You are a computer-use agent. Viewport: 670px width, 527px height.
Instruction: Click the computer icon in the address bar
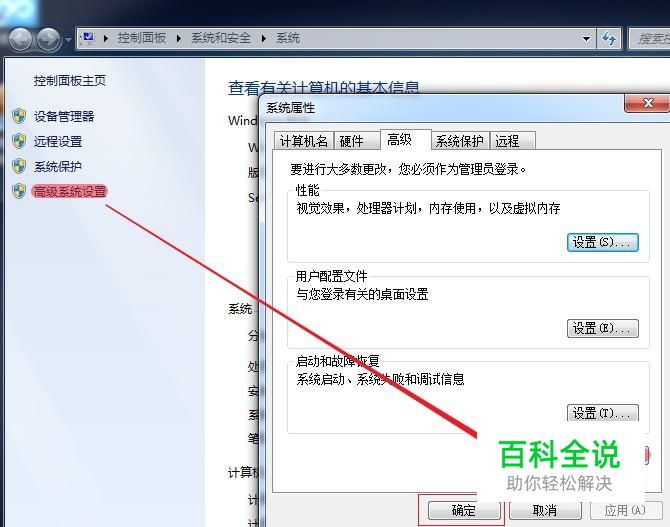(x=88, y=38)
